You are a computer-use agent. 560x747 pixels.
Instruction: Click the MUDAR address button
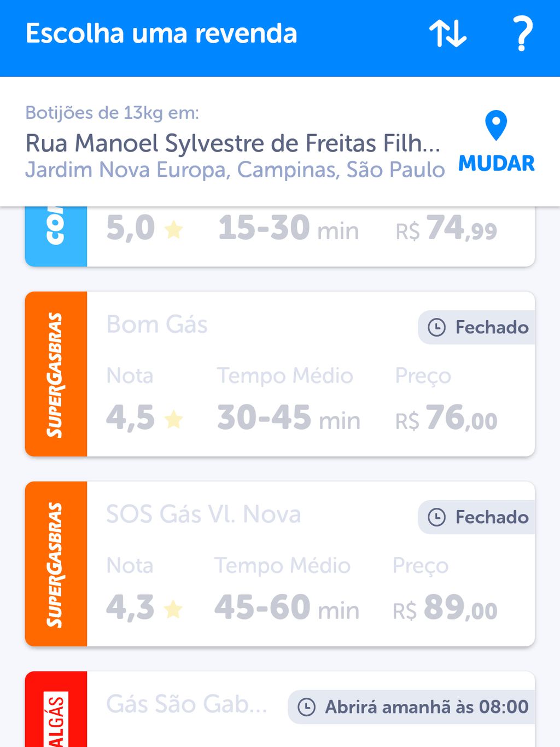pyautogui.click(x=496, y=163)
